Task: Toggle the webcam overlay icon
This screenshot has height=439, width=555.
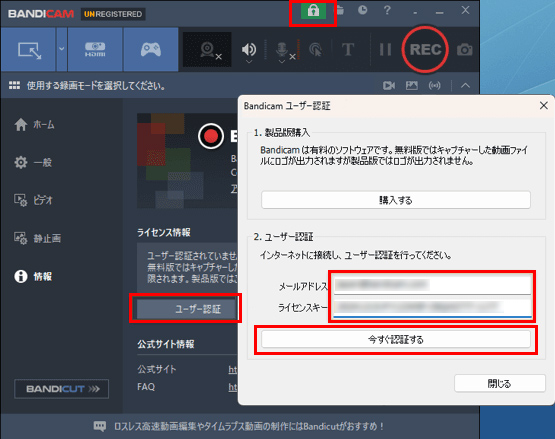Action: click(207, 50)
